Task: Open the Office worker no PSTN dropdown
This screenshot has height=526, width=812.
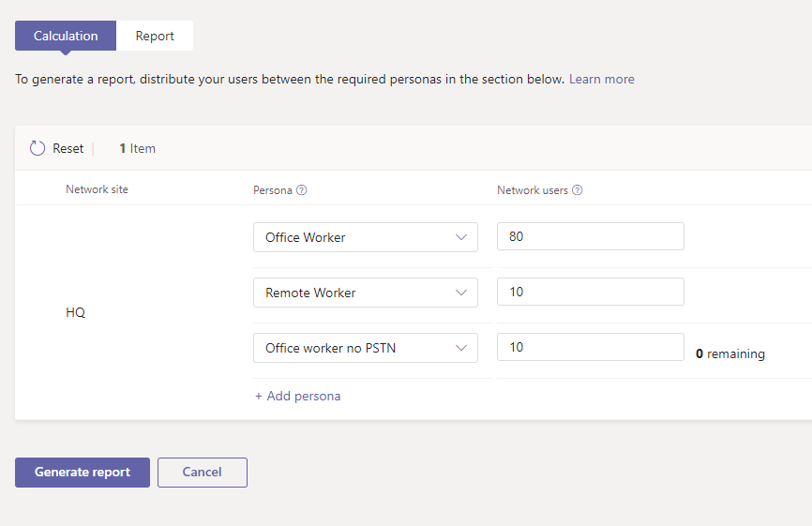Action: pyautogui.click(x=365, y=348)
